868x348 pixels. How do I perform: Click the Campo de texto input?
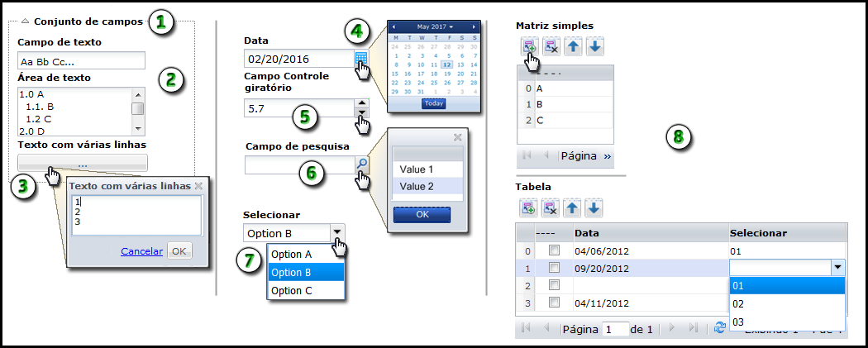(x=81, y=60)
